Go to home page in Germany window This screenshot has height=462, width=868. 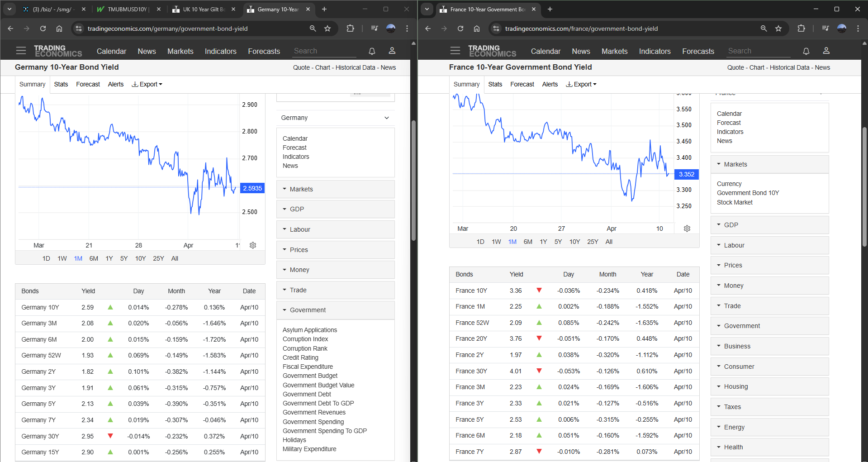[x=59, y=29]
